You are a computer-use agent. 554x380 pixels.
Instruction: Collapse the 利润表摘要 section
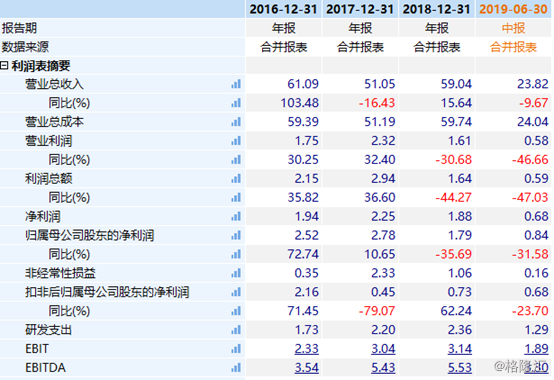coord(4,65)
